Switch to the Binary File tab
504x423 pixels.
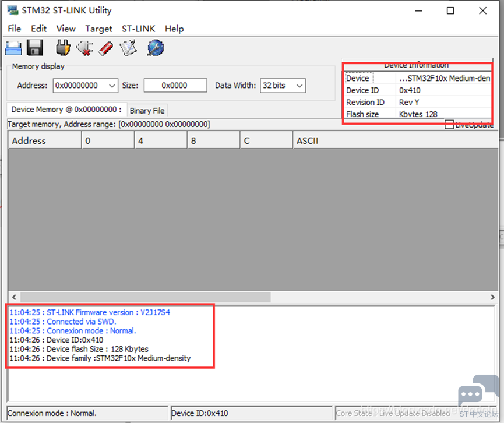pos(147,111)
